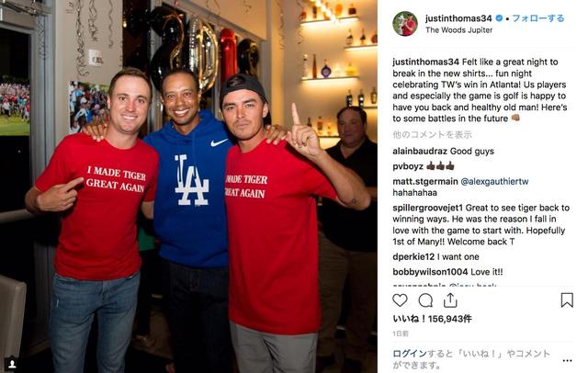Click the 1日前 post timestamp
The width and height of the screenshot is (588, 373).
[x=401, y=333]
